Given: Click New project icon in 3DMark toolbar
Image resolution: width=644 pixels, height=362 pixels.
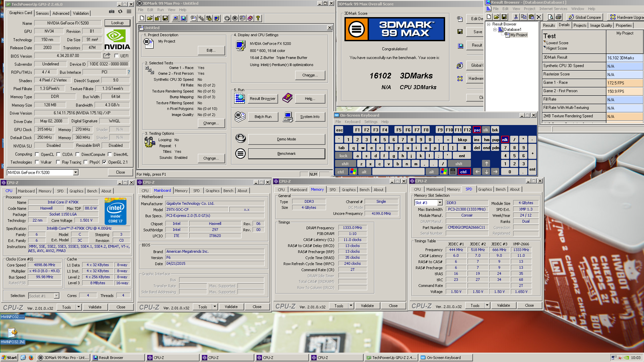Looking at the screenshot, I should 142,18.
